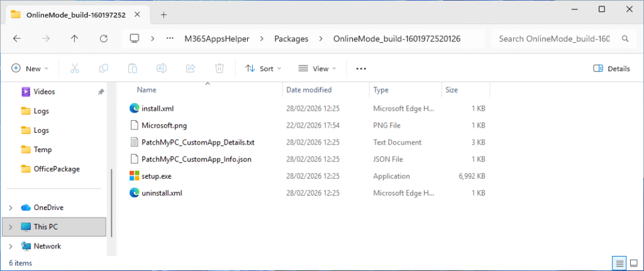
Task: Go up one folder level
Action: pyautogui.click(x=75, y=38)
